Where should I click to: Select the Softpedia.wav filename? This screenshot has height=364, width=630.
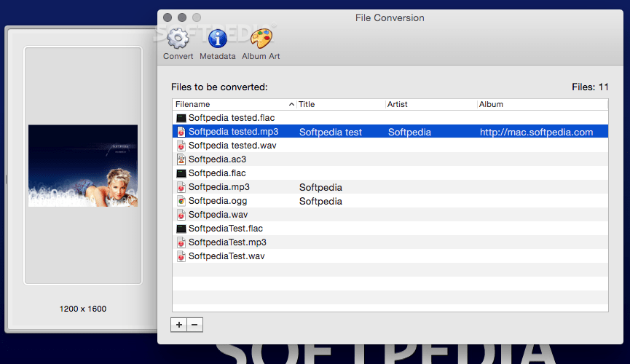click(218, 215)
